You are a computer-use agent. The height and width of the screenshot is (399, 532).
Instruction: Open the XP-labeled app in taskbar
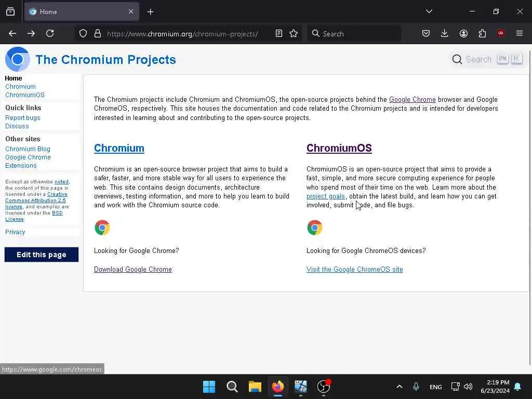301,387
